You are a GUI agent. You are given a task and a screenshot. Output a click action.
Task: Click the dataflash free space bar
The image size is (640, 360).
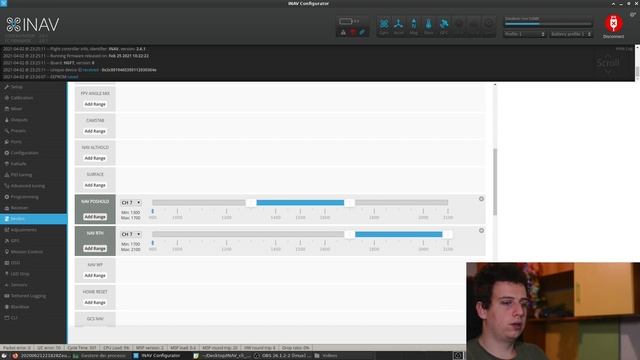(548, 24)
